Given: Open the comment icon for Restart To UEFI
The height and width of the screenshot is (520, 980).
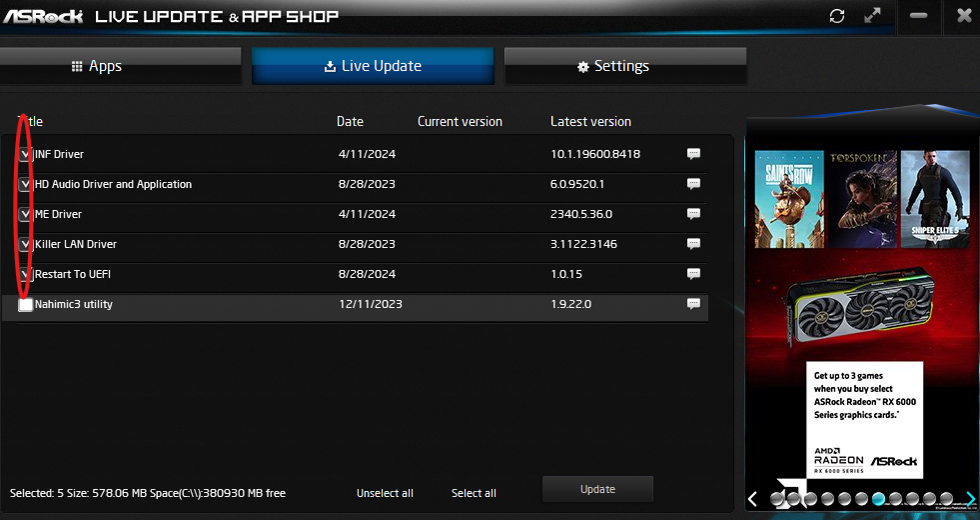Looking at the screenshot, I should pyautogui.click(x=693, y=274).
